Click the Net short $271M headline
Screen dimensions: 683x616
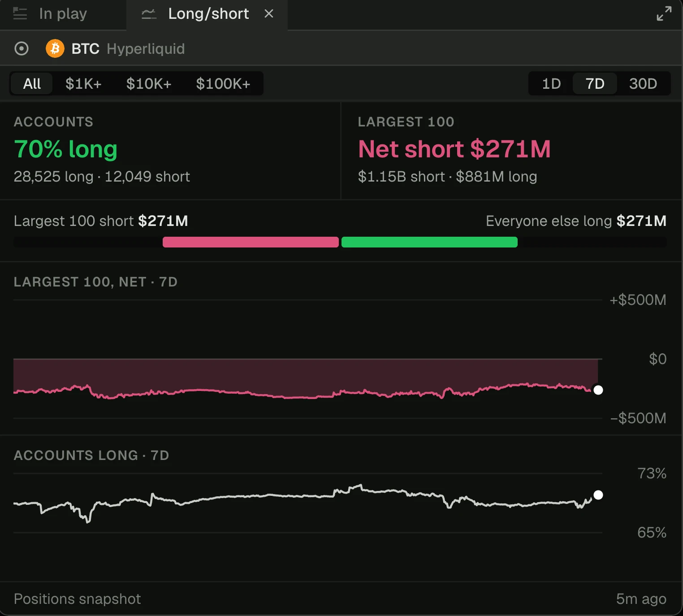[x=454, y=149]
